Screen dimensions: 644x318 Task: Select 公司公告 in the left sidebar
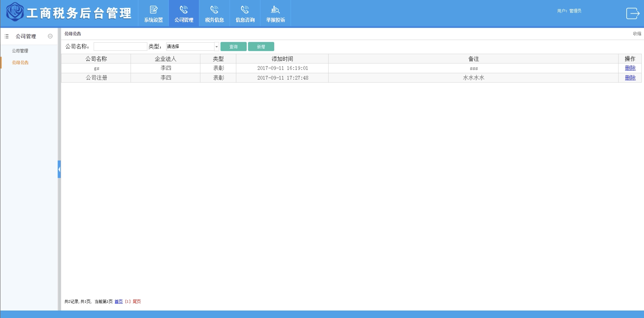20,63
